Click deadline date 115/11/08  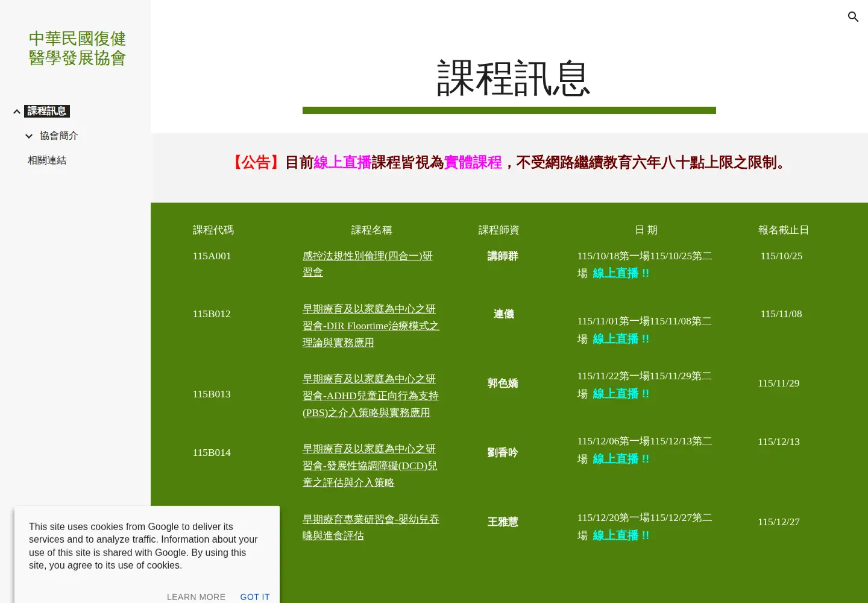point(781,314)
